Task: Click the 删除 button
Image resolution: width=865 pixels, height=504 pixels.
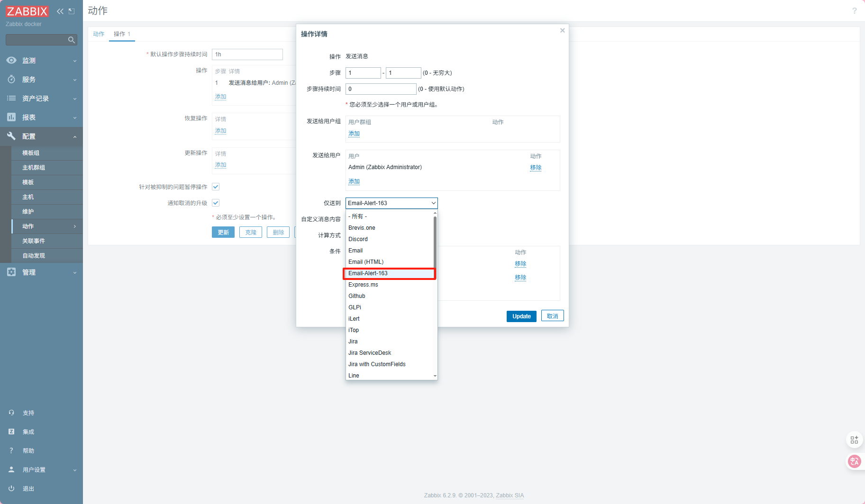Action: [278, 232]
